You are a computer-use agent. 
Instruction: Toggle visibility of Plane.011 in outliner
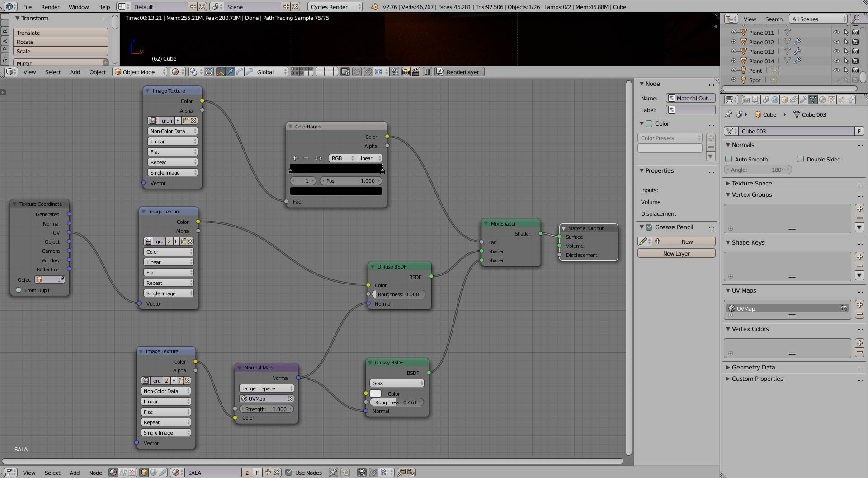pos(836,33)
